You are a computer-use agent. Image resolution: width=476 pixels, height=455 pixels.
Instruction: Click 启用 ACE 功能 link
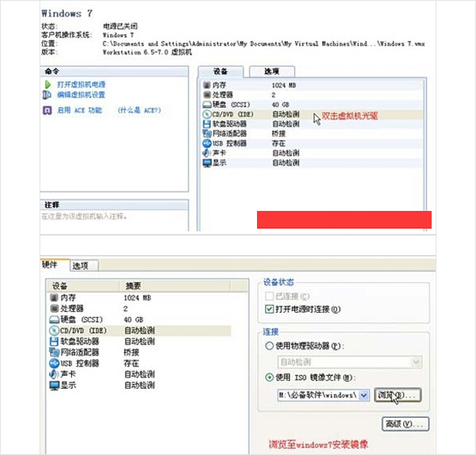[80, 110]
